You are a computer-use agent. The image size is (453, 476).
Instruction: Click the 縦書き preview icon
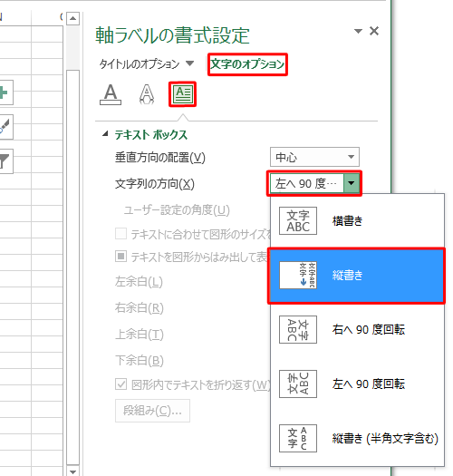click(x=298, y=275)
